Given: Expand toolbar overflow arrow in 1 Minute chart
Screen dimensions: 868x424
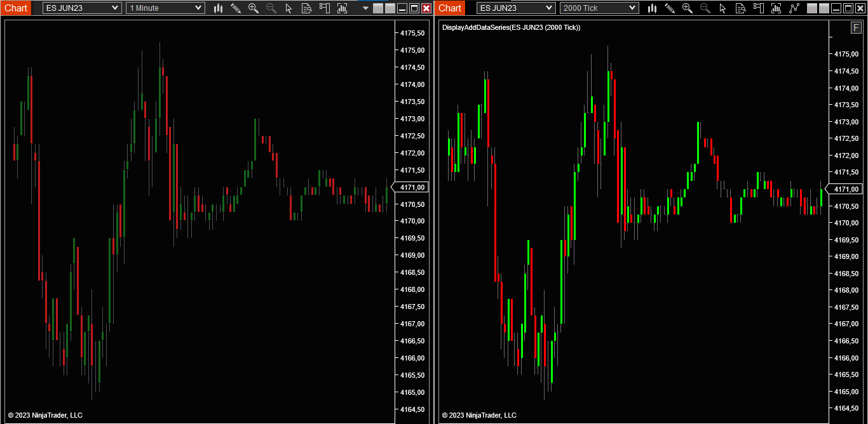Looking at the screenshot, I should [x=365, y=8].
